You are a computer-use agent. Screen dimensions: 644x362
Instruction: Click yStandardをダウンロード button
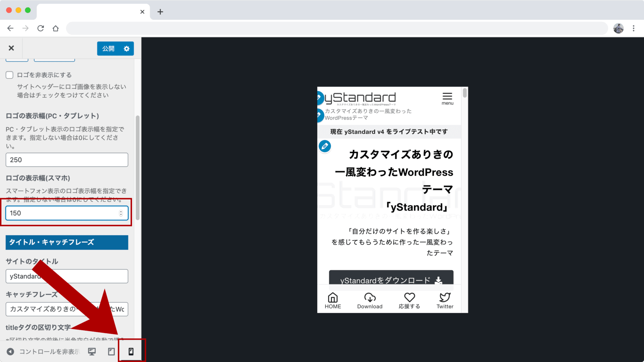click(x=391, y=280)
